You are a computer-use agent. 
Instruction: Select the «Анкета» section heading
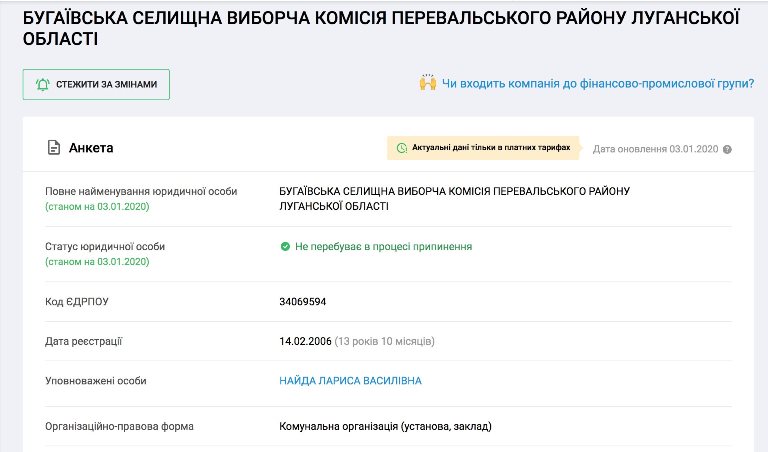pos(91,148)
